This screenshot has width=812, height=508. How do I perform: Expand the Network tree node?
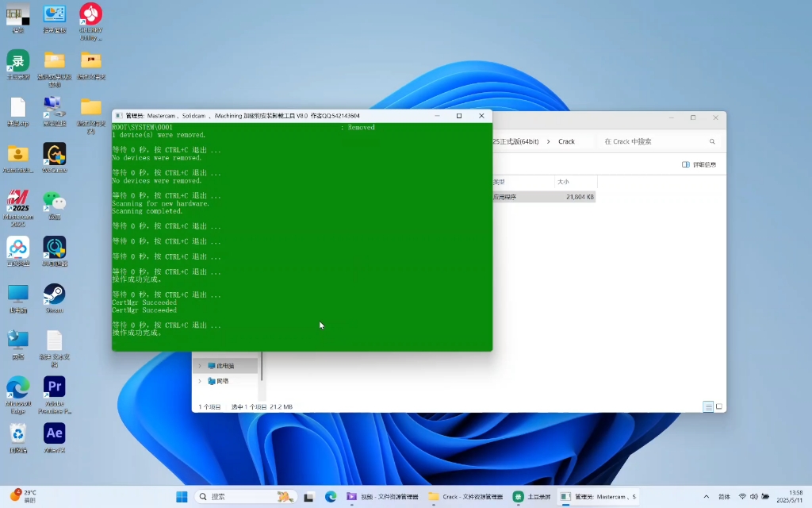click(200, 381)
